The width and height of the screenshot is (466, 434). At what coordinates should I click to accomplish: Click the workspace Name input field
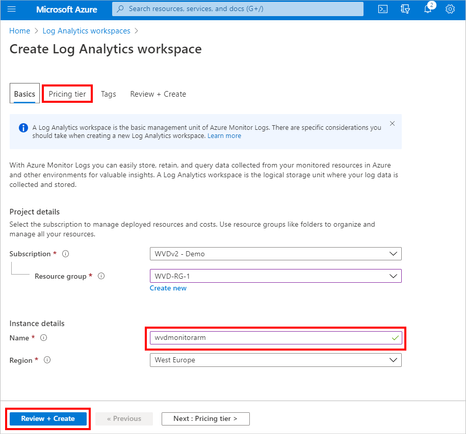point(276,338)
